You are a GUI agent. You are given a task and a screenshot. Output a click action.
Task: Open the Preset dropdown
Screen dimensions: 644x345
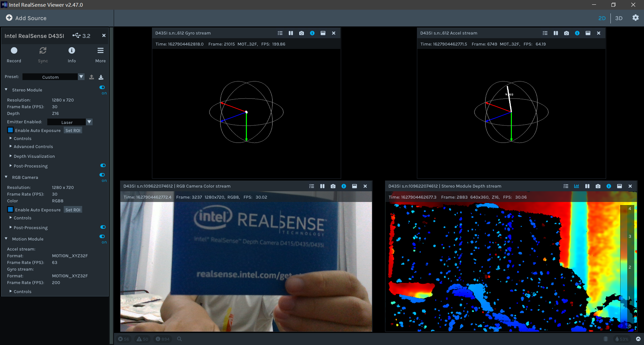pos(81,77)
